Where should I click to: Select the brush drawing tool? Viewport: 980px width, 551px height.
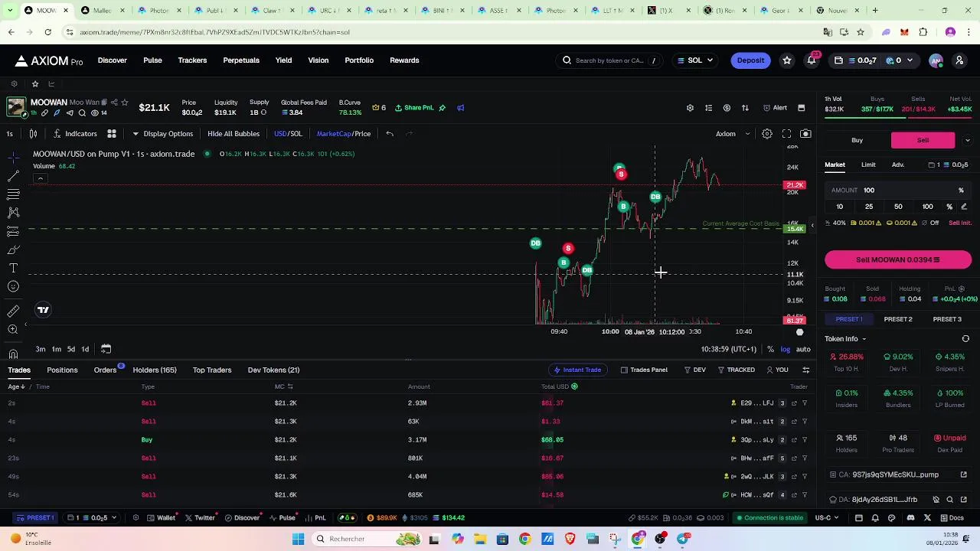tap(13, 249)
